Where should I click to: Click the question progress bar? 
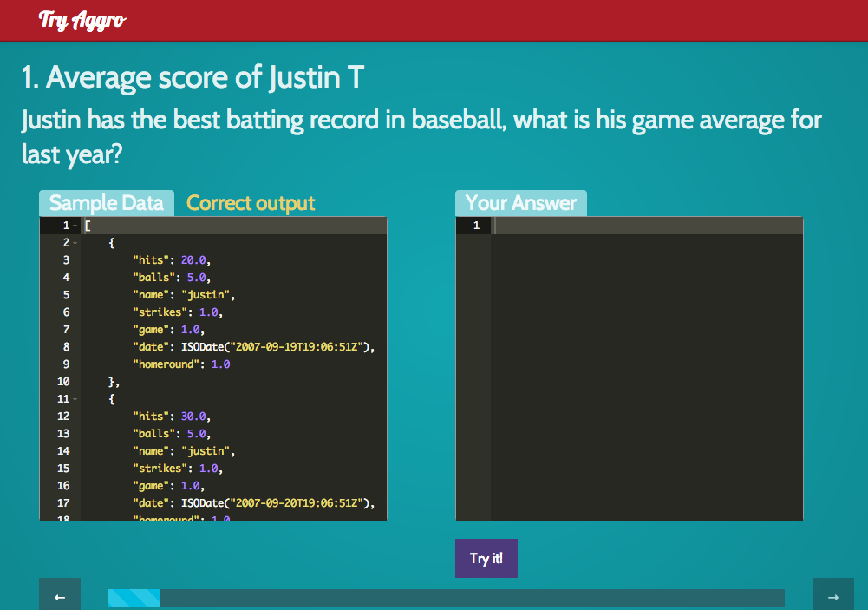coord(446,597)
